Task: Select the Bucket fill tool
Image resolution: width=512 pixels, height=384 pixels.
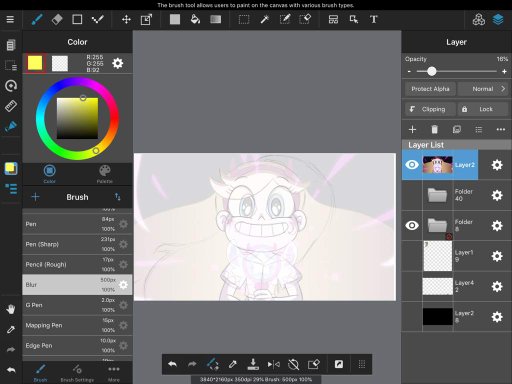Action: 195,19
